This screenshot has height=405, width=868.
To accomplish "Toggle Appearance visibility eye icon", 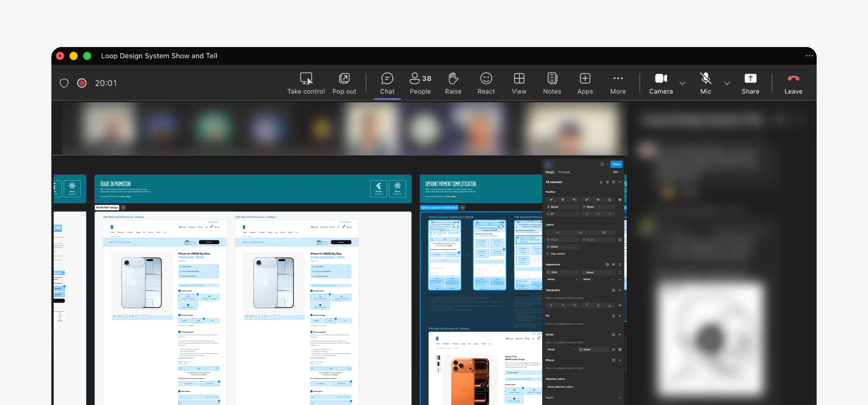I will [x=613, y=265].
